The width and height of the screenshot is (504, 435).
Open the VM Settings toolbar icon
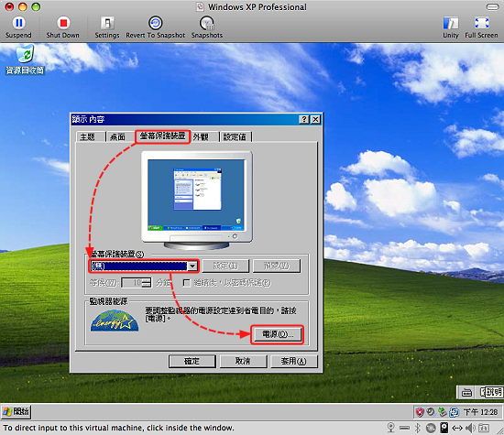pos(107,23)
